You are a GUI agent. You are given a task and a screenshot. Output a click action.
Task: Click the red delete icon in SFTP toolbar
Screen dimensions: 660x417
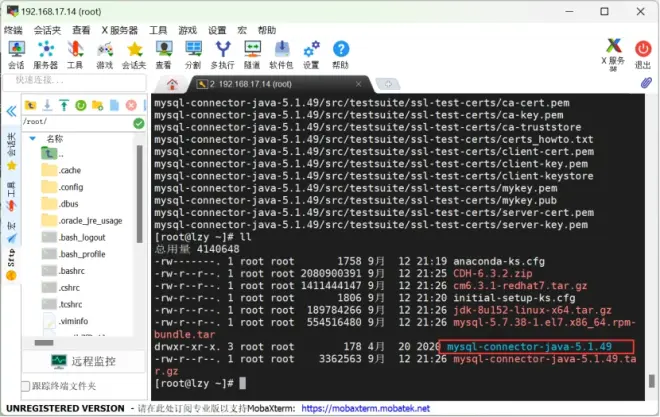click(x=131, y=105)
